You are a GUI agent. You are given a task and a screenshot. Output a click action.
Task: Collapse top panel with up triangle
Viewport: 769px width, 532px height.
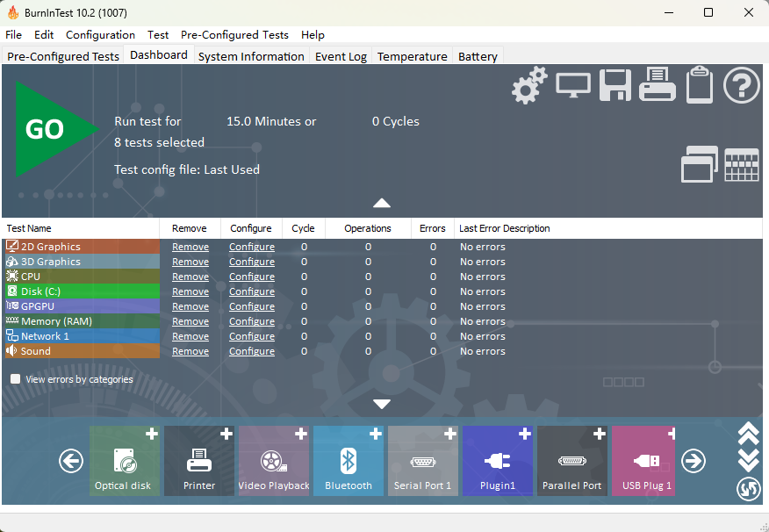coord(382,203)
